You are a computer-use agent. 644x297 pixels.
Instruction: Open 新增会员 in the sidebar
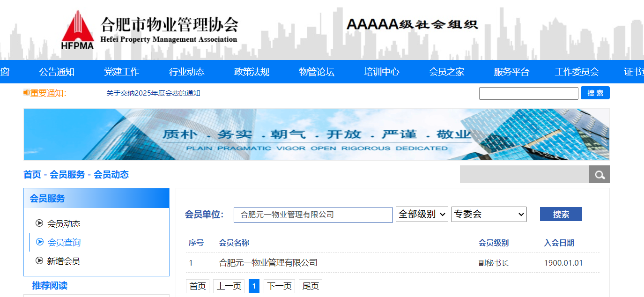[64, 261]
